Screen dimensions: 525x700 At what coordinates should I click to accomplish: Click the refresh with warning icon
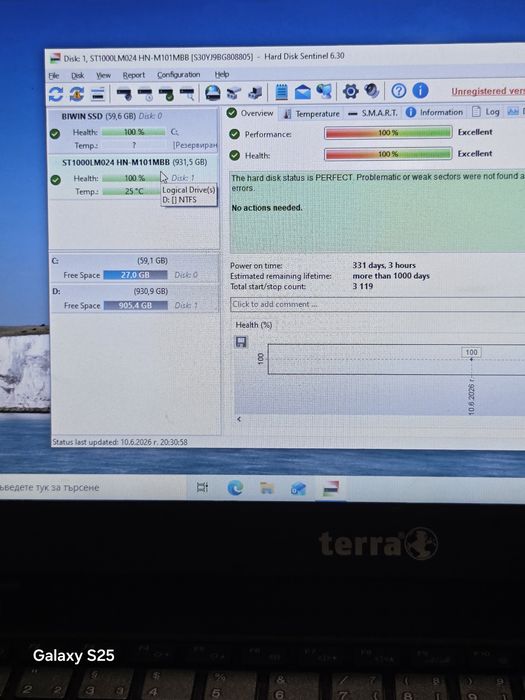77,94
